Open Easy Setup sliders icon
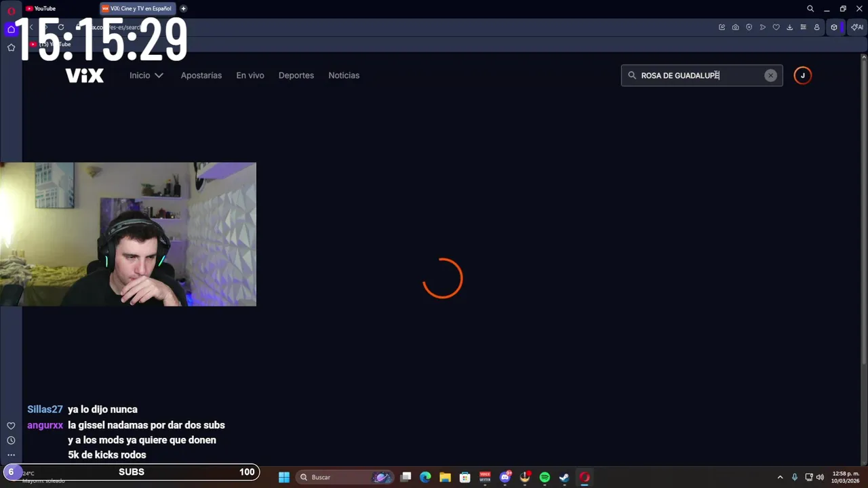This screenshot has width=868, height=488. pos(803,27)
